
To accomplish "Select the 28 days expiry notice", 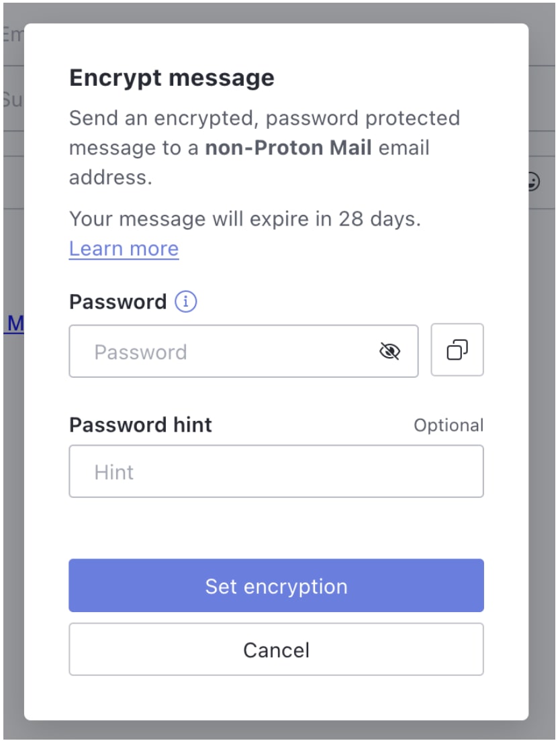I will 245,219.
